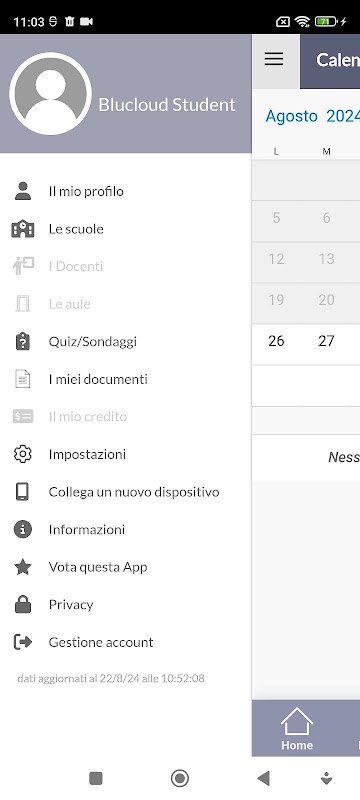Tap the Android back navigation button
360x800 pixels.
pos(263,778)
